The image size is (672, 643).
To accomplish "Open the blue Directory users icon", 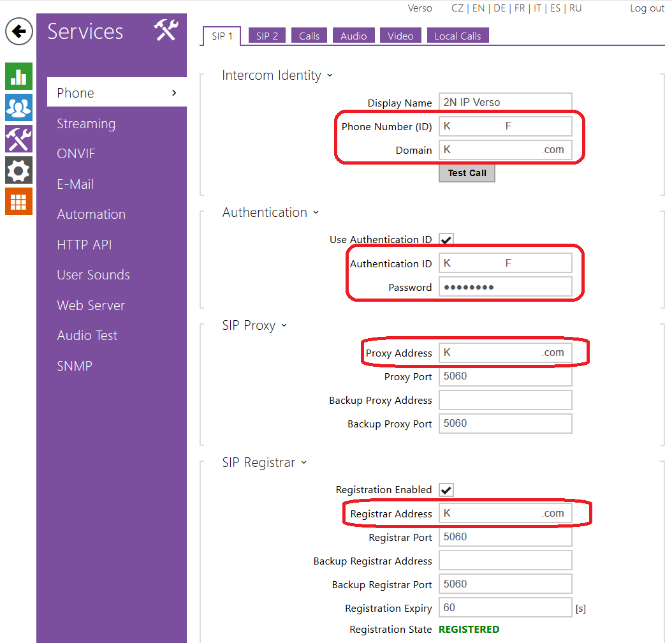I will 18,107.
